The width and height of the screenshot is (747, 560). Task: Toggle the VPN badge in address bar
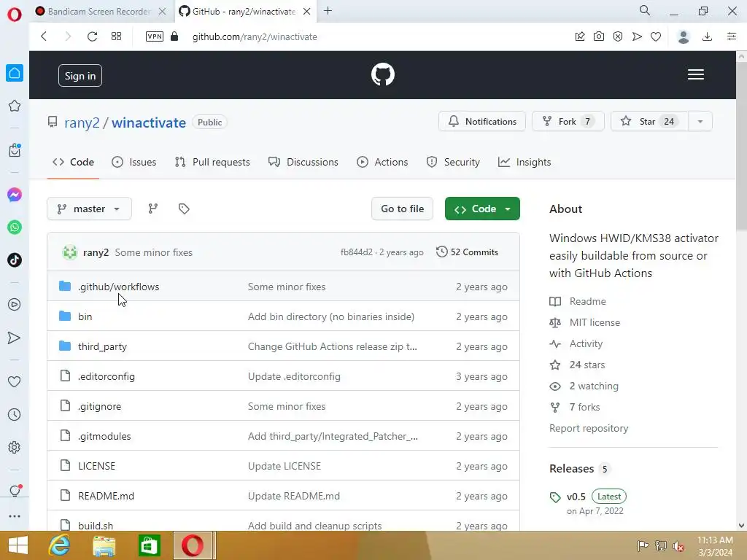(155, 36)
